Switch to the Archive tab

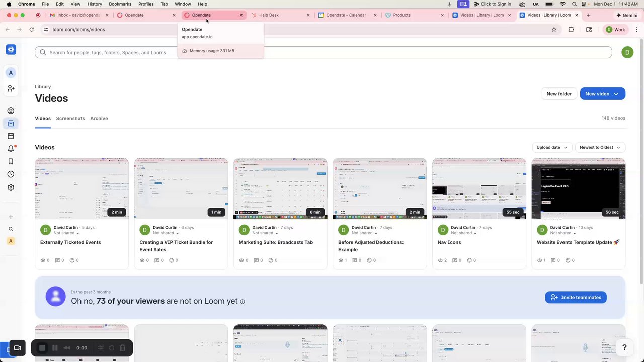tap(99, 118)
